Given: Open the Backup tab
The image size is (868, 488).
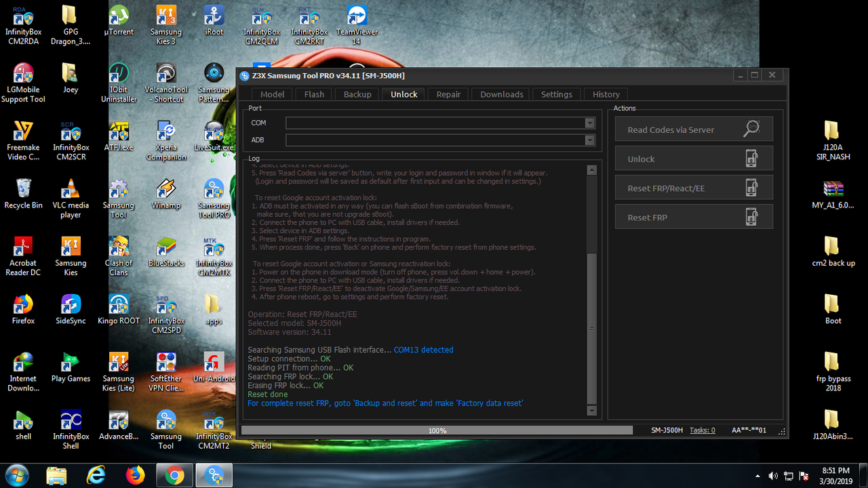Looking at the screenshot, I should 357,94.
